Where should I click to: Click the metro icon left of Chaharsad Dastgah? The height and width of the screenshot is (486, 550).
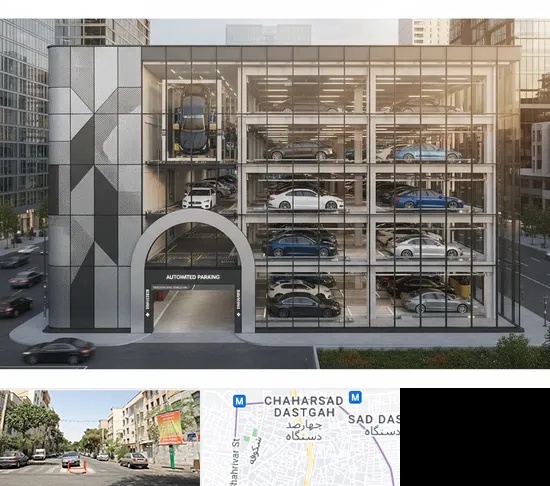pyautogui.click(x=239, y=401)
